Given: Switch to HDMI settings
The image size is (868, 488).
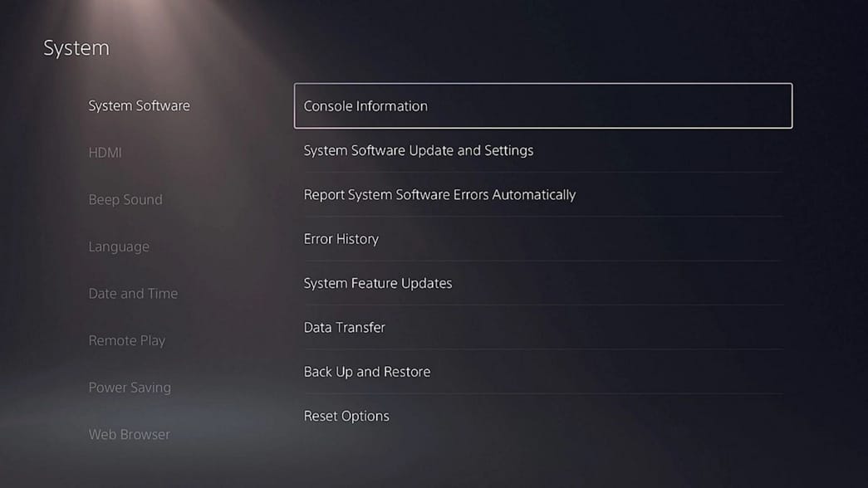Looking at the screenshot, I should pos(105,153).
